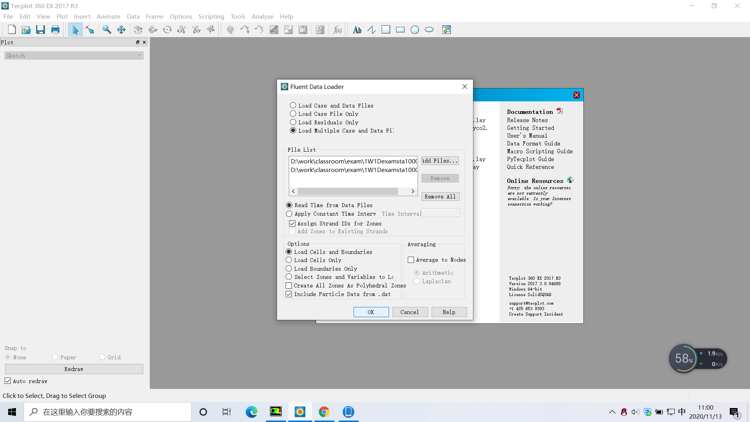Screen dimensions: 750x422
Task: Open Chrome from the taskbar
Action: tap(324, 411)
